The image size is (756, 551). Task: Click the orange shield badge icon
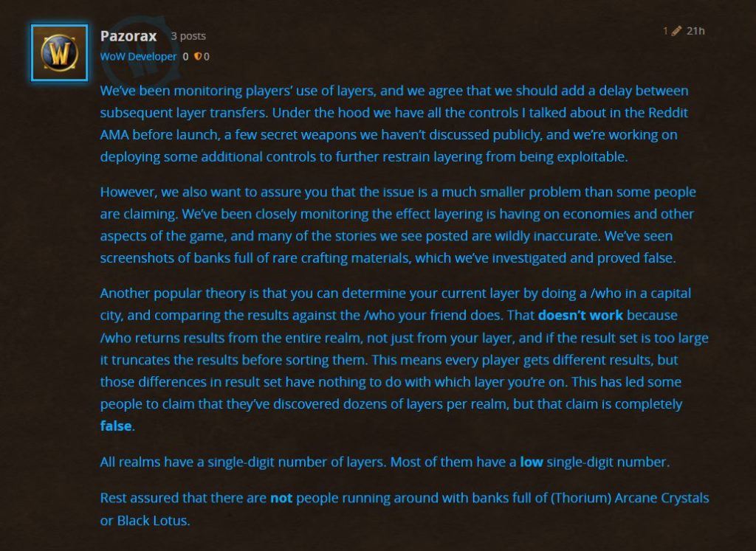197,56
